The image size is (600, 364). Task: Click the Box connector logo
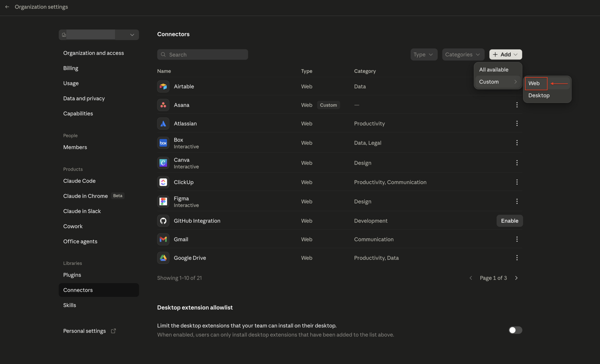click(163, 143)
